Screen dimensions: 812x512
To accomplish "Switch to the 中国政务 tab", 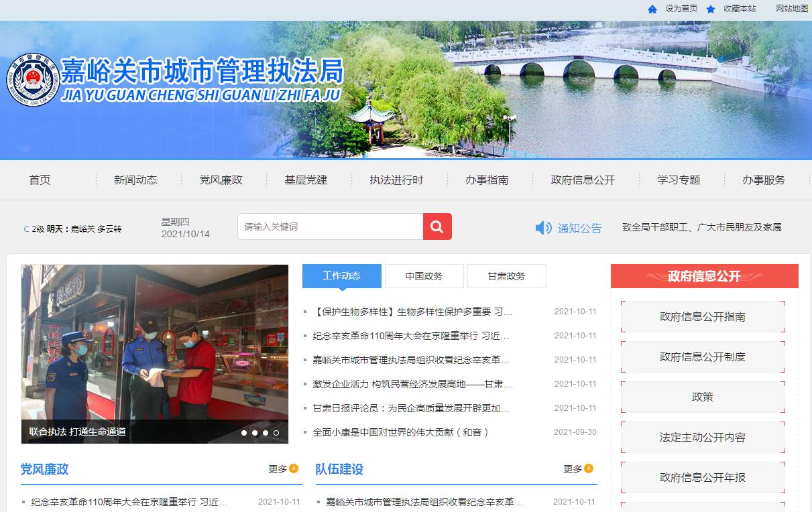I will 424,276.
